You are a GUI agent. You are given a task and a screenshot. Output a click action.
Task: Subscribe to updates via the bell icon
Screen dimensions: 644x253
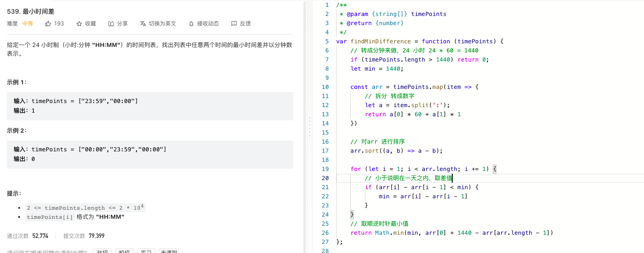pyautogui.click(x=191, y=24)
